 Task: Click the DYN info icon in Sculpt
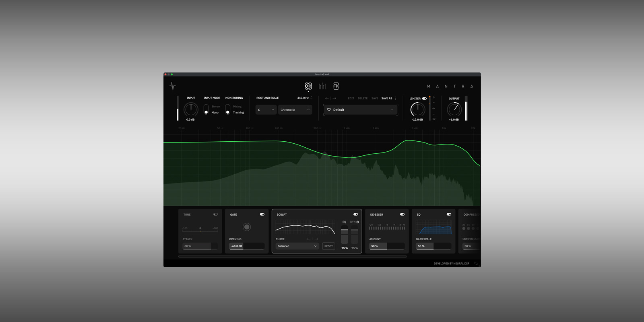(x=357, y=222)
